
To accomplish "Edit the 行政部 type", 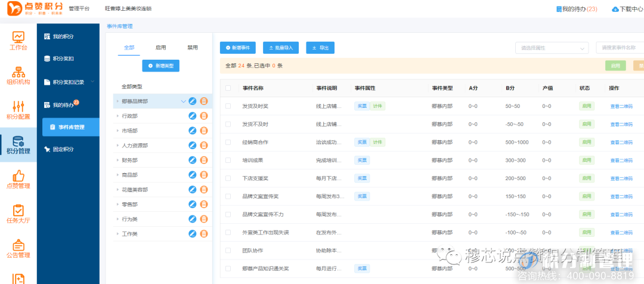I will click(193, 116).
